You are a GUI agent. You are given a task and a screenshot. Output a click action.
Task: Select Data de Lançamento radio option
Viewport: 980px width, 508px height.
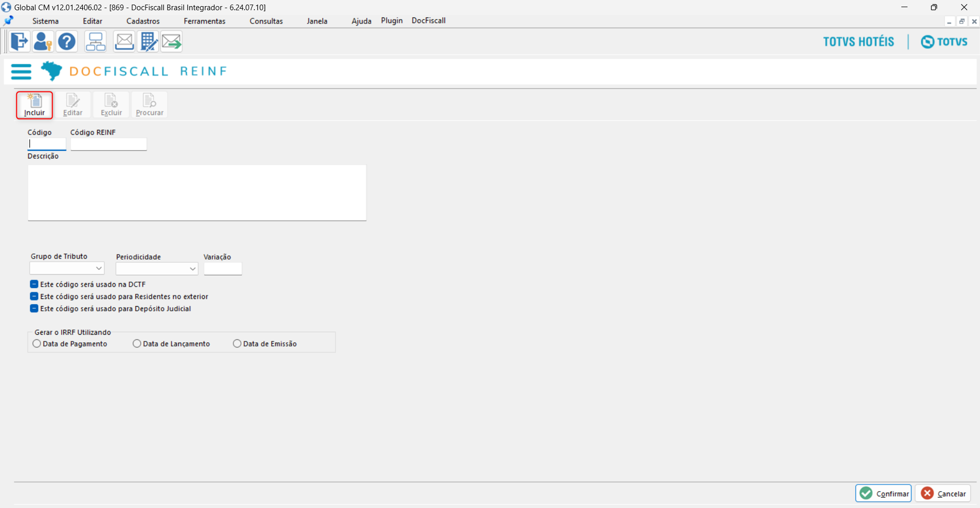coord(137,344)
